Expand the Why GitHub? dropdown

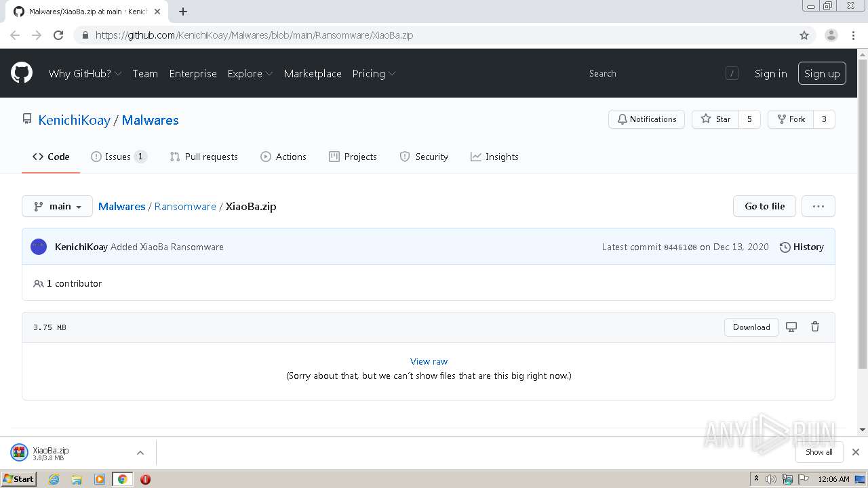(x=85, y=73)
